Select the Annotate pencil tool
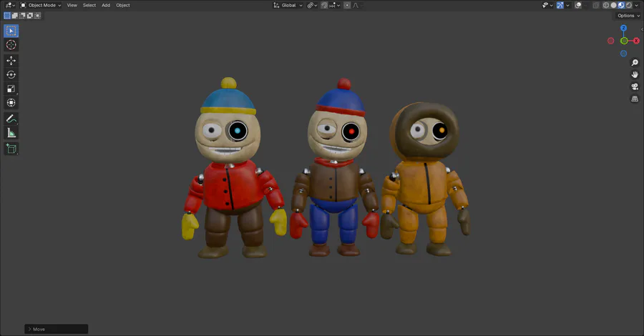 (x=11, y=119)
